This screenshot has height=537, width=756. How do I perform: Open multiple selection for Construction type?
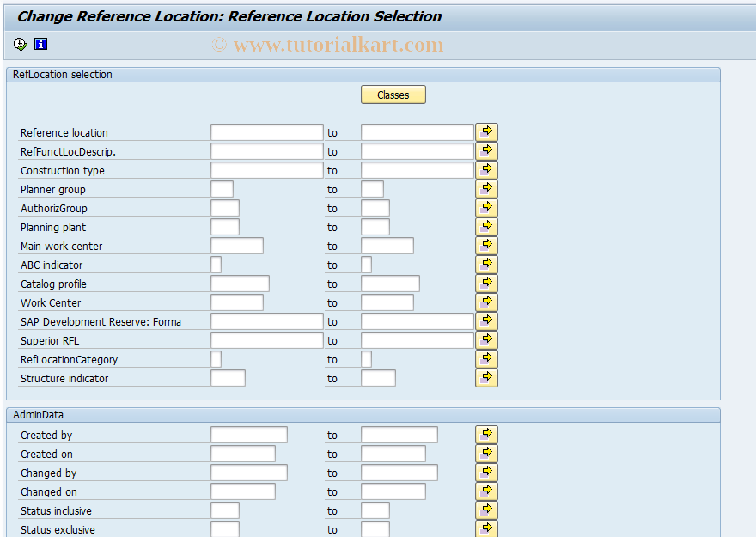(x=486, y=169)
